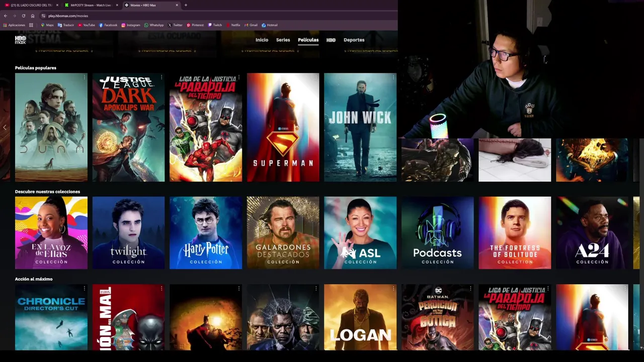Viewport: 644px width, 362px height.
Task: Click the browser Back arrow
Action: click(6, 16)
